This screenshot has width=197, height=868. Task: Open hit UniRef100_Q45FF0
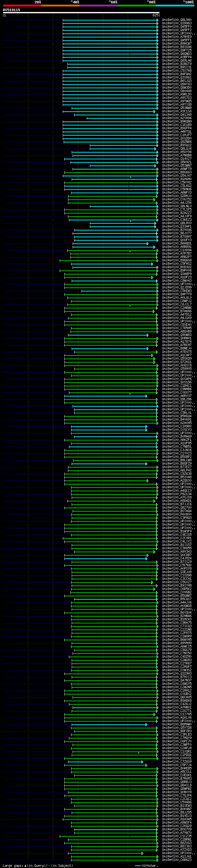pos(177,26)
